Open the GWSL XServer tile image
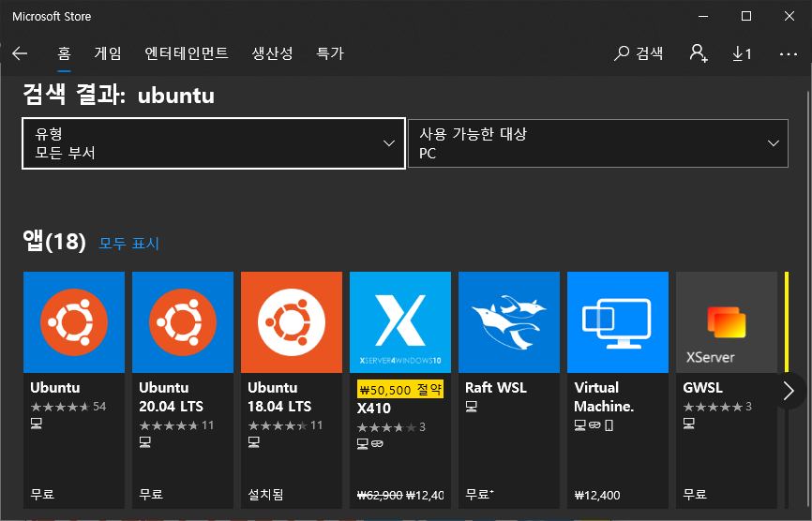 727,321
